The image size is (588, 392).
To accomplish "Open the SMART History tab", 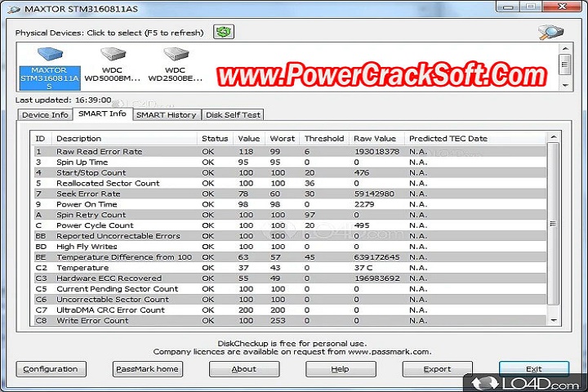I will (166, 115).
